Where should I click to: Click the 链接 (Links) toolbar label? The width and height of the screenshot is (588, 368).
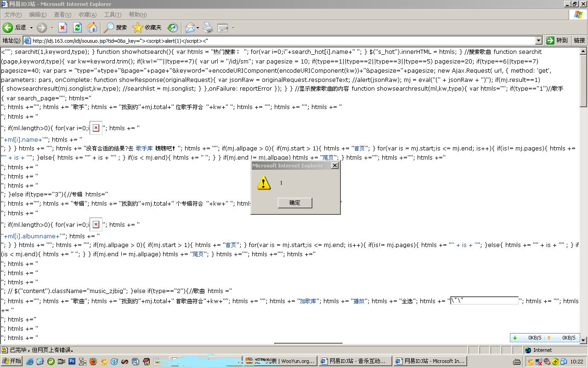(579, 40)
